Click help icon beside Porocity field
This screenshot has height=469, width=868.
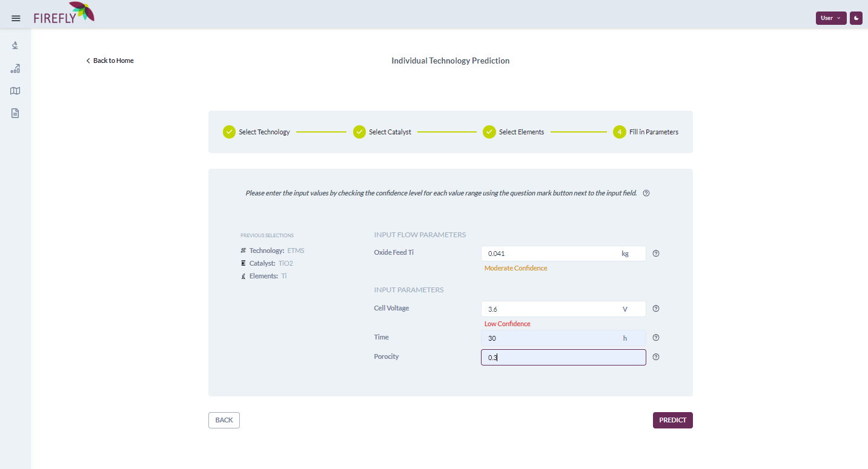[x=655, y=357]
